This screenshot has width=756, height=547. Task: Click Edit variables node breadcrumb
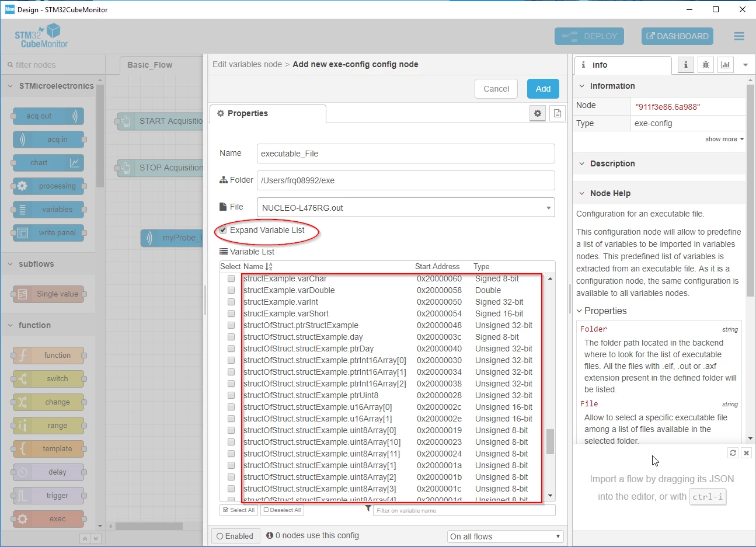[247, 64]
